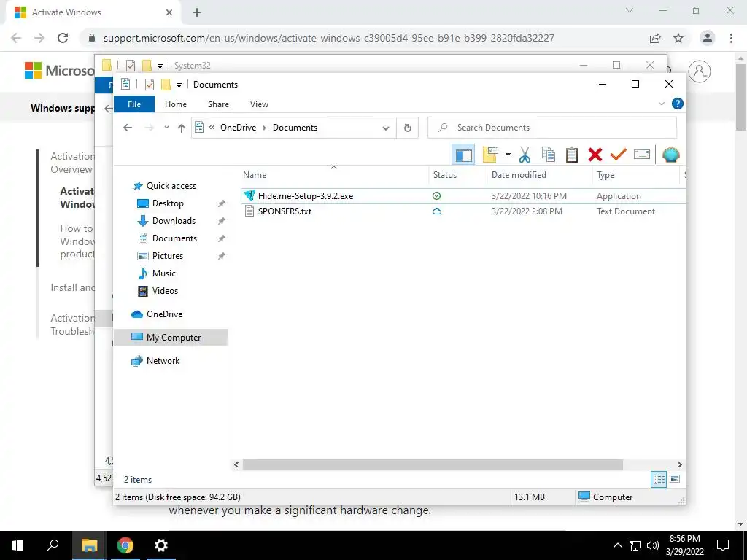Open the blue Help question mark
Image resolution: width=747 pixels, height=560 pixels.
(x=677, y=104)
